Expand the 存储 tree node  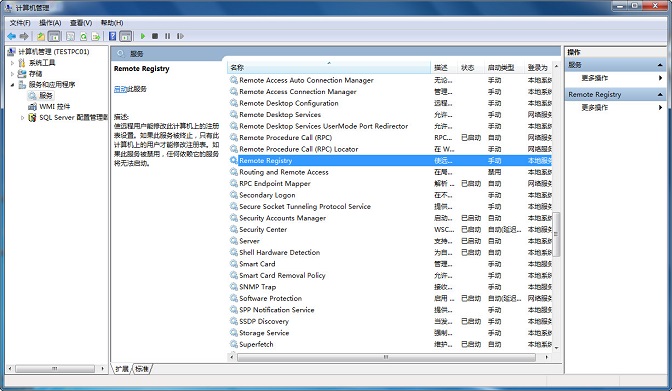(12, 74)
